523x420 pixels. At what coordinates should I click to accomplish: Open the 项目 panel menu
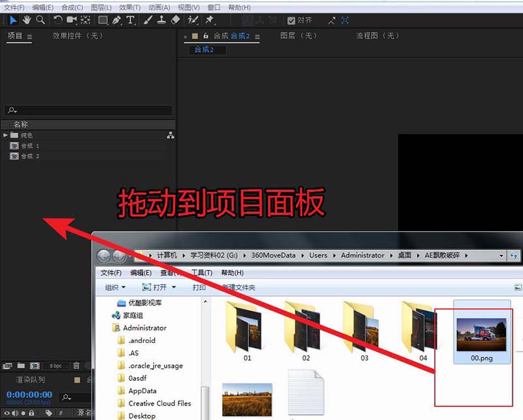pyautogui.click(x=29, y=37)
